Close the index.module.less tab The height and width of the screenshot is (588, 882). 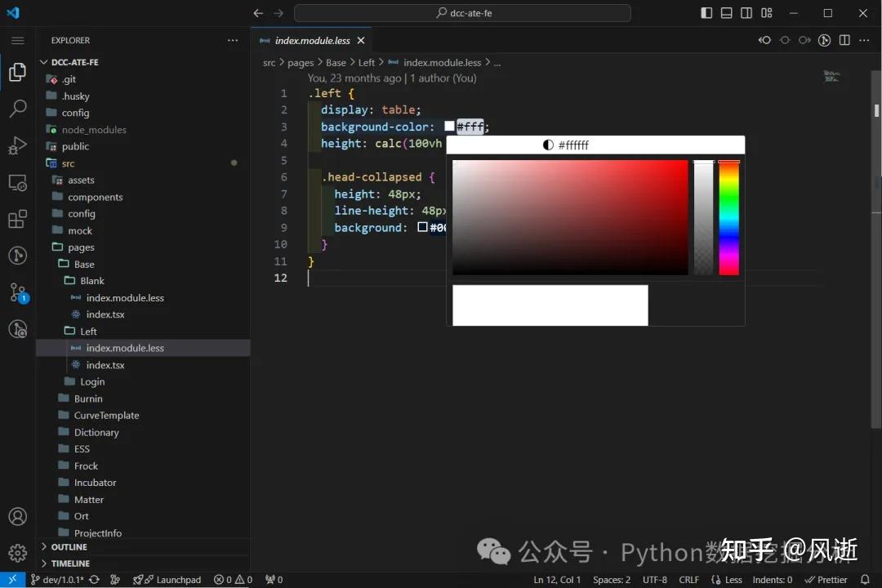(361, 41)
